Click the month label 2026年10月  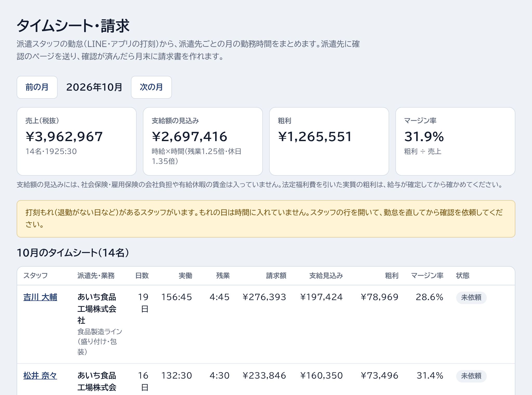pyautogui.click(x=94, y=87)
